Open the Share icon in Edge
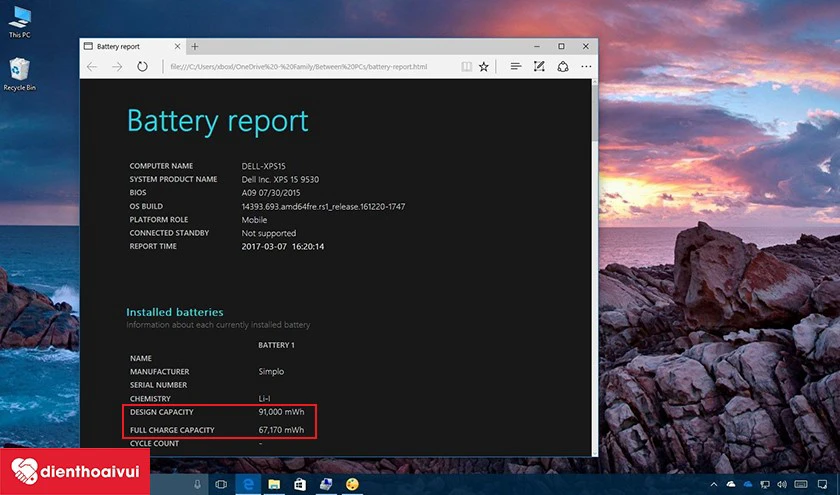 coord(562,66)
